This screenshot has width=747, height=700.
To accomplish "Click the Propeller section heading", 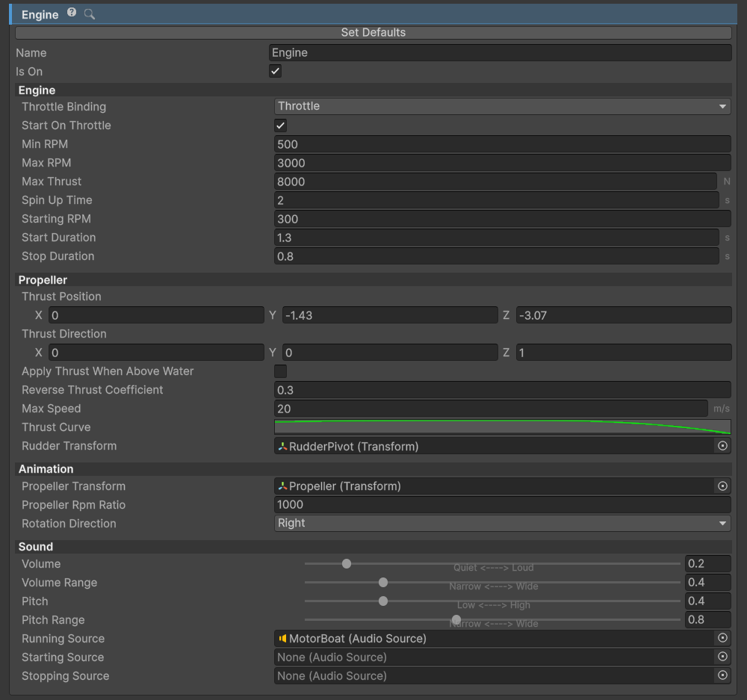I will click(43, 279).
